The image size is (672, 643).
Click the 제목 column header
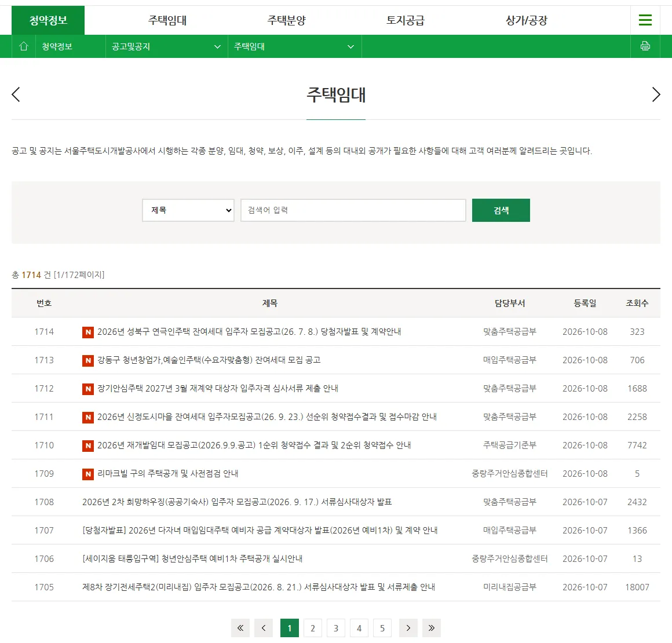269,303
